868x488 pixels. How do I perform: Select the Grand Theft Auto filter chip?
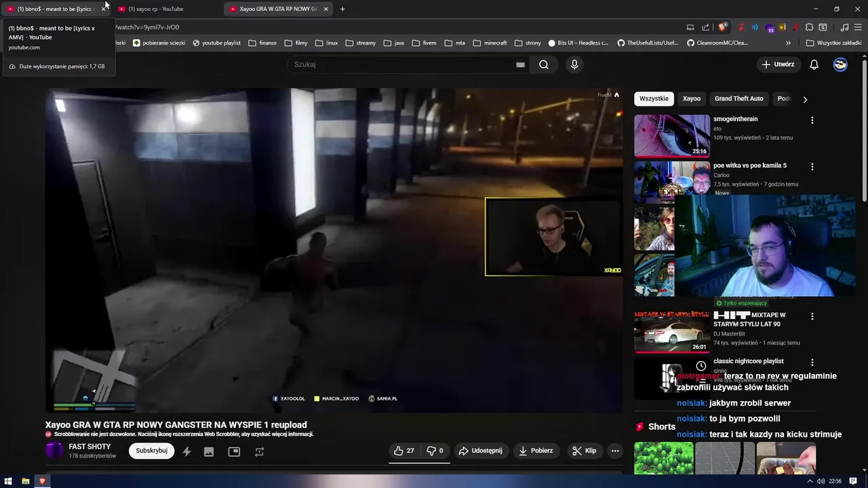click(x=738, y=99)
